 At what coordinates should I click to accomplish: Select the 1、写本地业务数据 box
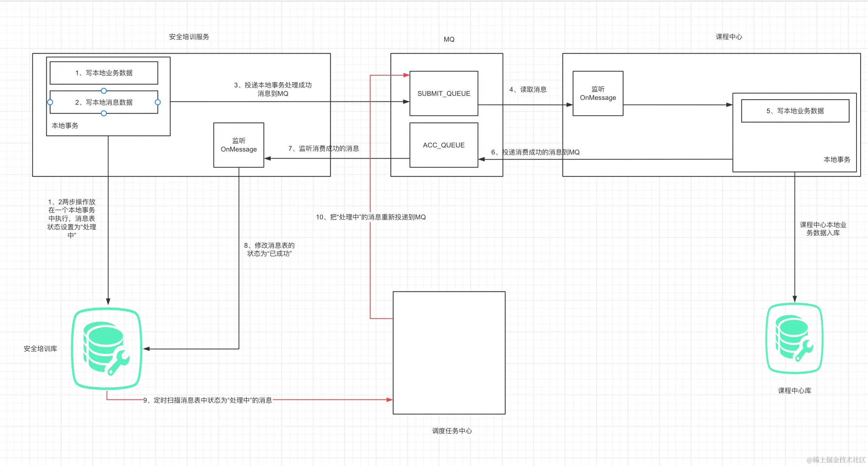(104, 73)
